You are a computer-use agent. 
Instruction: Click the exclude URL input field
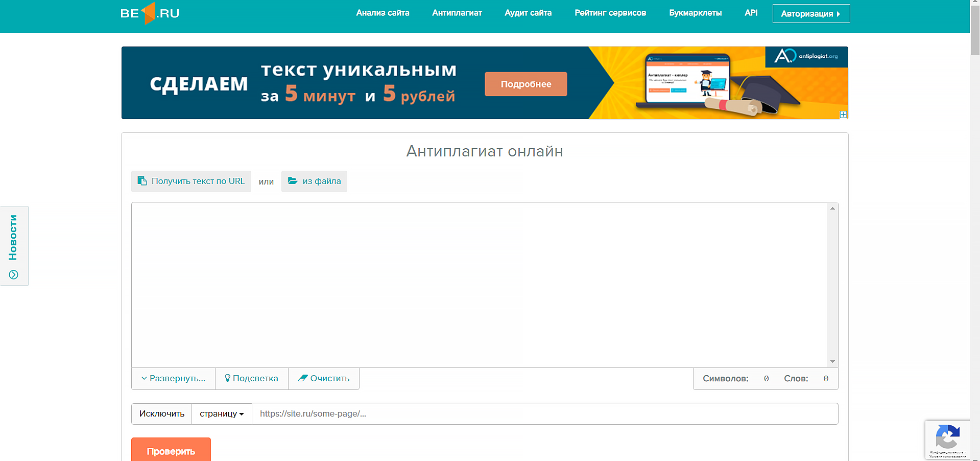coord(545,414)
